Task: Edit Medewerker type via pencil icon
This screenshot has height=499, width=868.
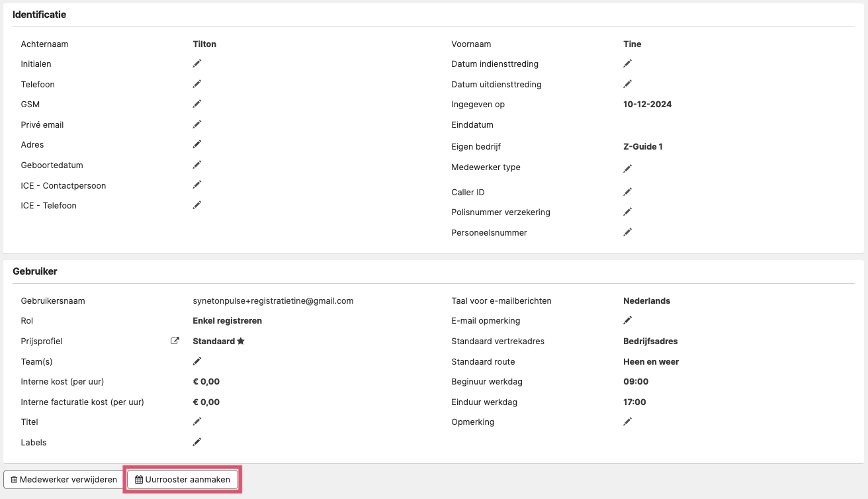Action: click(628, 169)
